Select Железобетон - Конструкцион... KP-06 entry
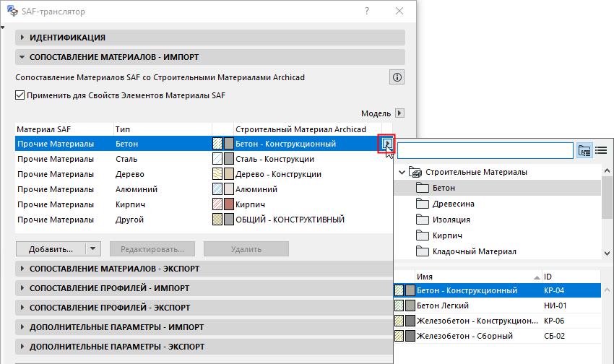 click(x=497, y=321)
